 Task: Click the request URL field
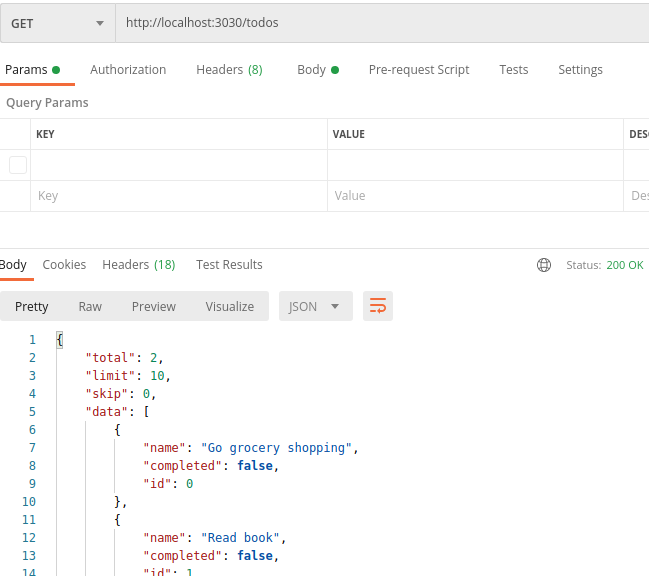tap(382, 23)
